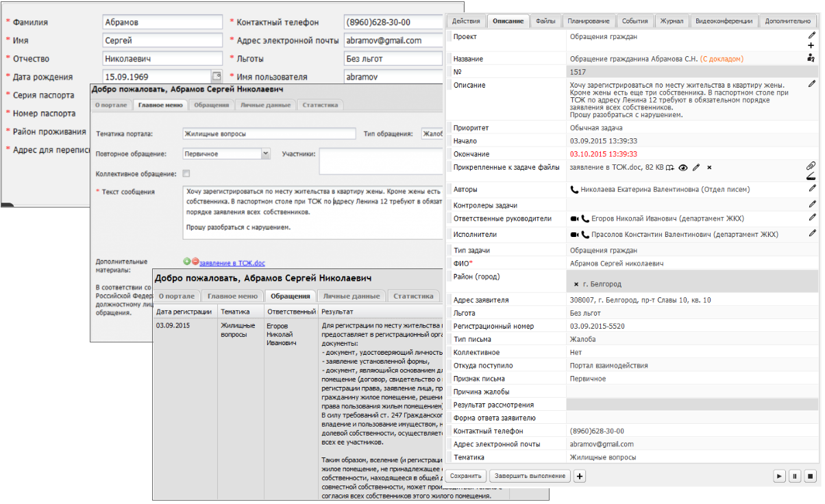Edit the Проект field with pencil icon
The image size is (825, 504).
click(x=812, y=34)
